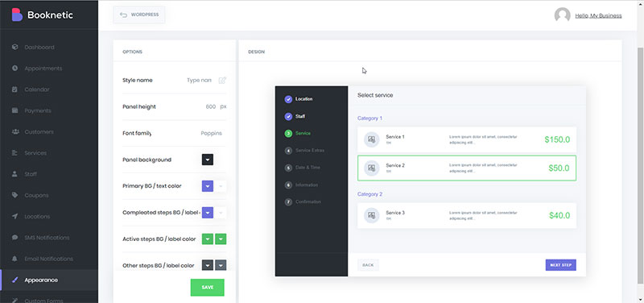The width and height of the screenshot is (644, 303).
Task: Click the green Service step number icon
Action: (x=288, y=133)
